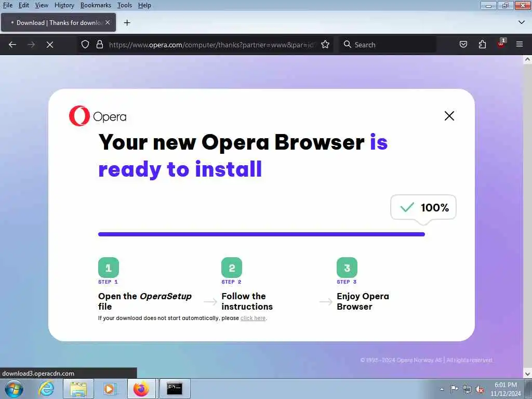Open a new tab with plus
Screen dimensions: 532x399
(x=127, y=23)
